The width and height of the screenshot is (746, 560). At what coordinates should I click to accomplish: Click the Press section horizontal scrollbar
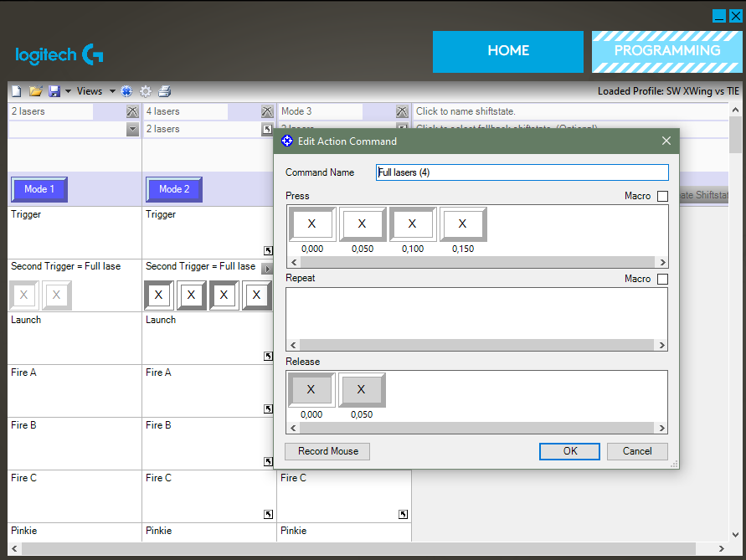pyautogui.click(x=477, y=262)
